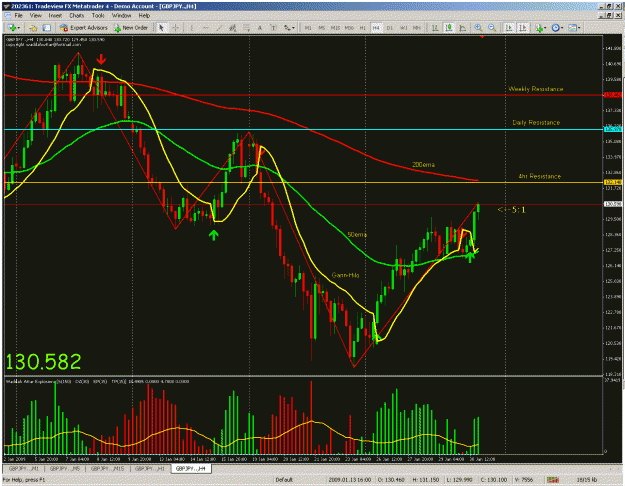Viewport: 625px width, 486px height.
Task: Click the Weekly Resistance label
Action: [536, 89]
